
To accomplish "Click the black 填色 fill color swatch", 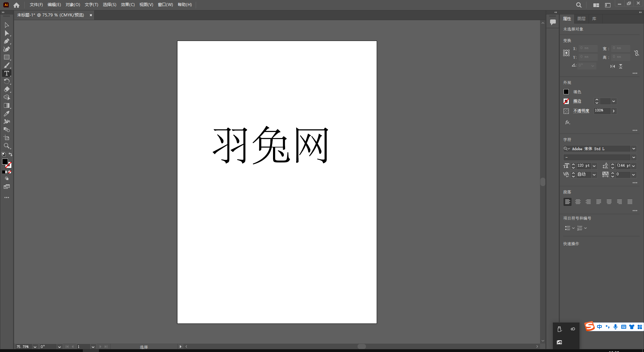I will 566,92.
